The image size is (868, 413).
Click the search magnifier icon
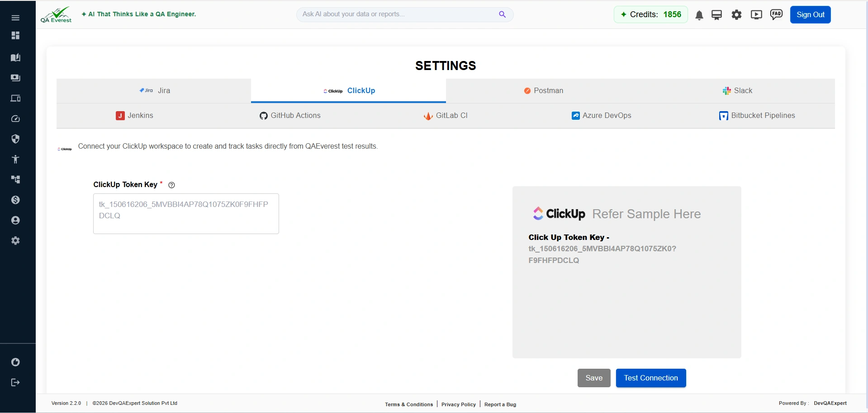pos(502,14)
